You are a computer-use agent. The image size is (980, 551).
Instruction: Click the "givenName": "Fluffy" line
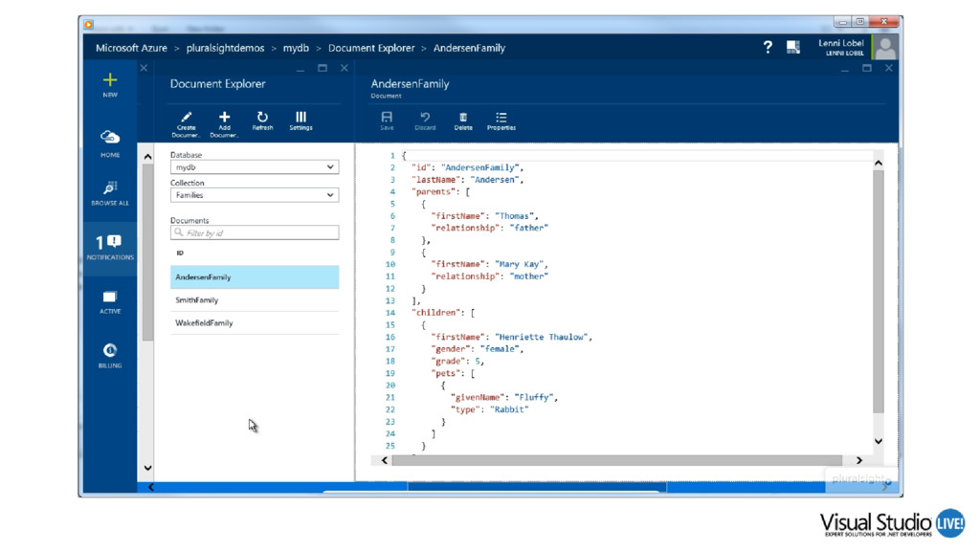(x=503, y=397)
